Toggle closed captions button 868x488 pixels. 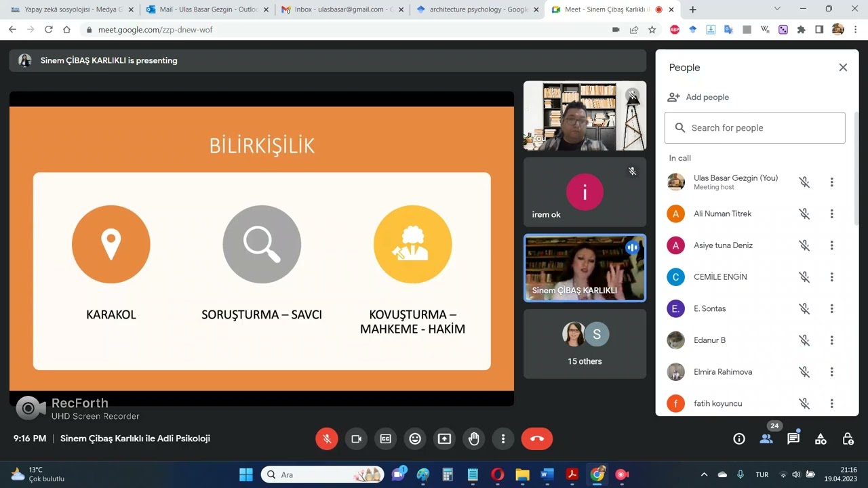[385, 439]
